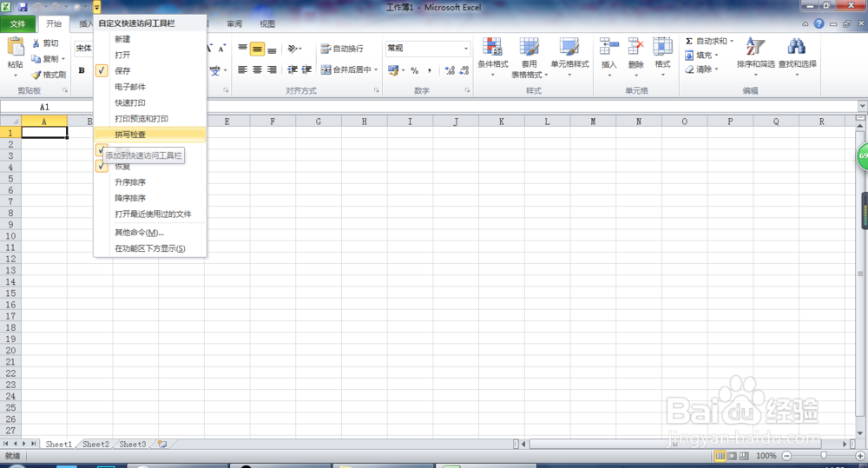Select 拼写检查 from the menu

pyautogui.click(x=149, y=135)
